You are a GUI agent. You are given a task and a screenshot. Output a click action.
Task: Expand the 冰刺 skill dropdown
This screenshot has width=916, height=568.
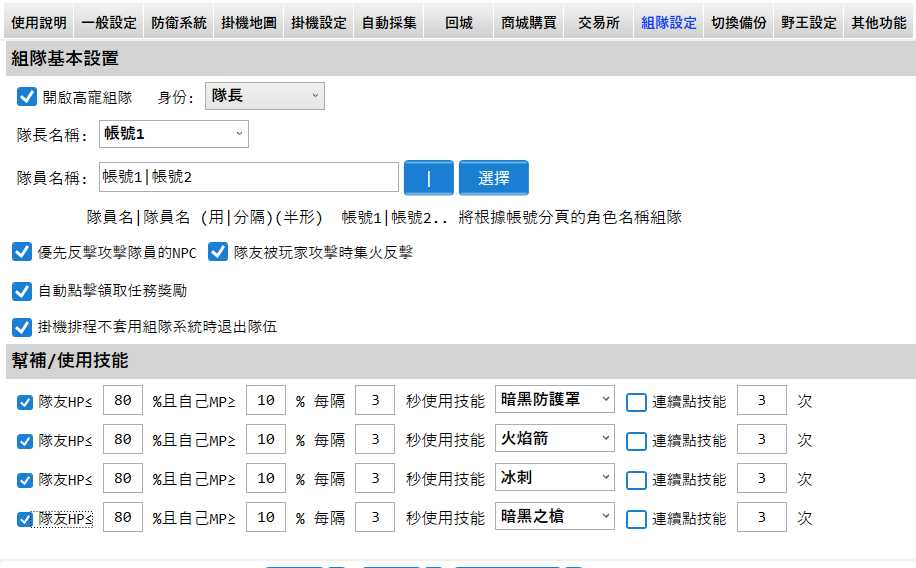point(555,478)
